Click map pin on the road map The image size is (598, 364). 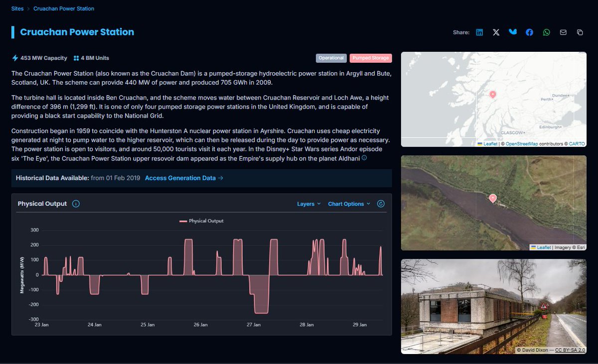click(x=493, y=94)
